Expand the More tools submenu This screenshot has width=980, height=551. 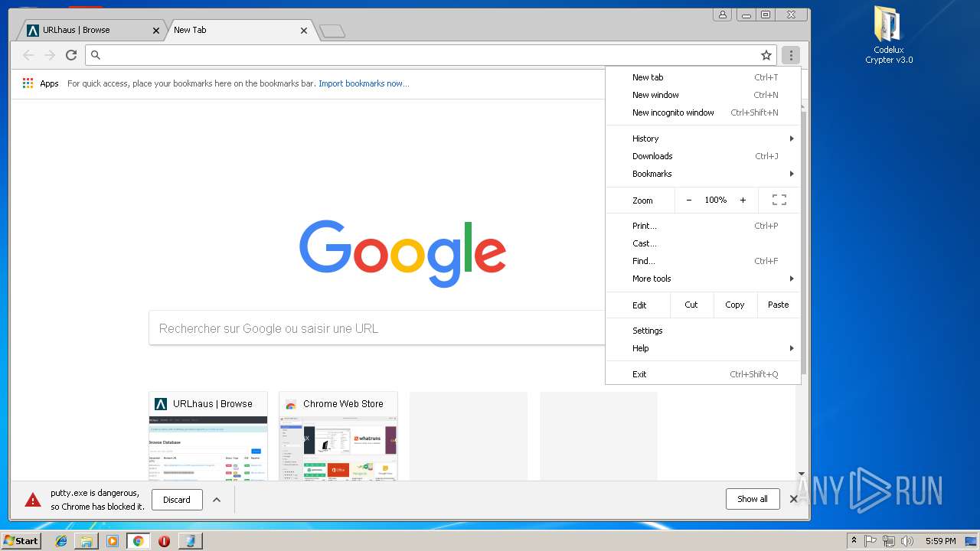pos(703,279)
